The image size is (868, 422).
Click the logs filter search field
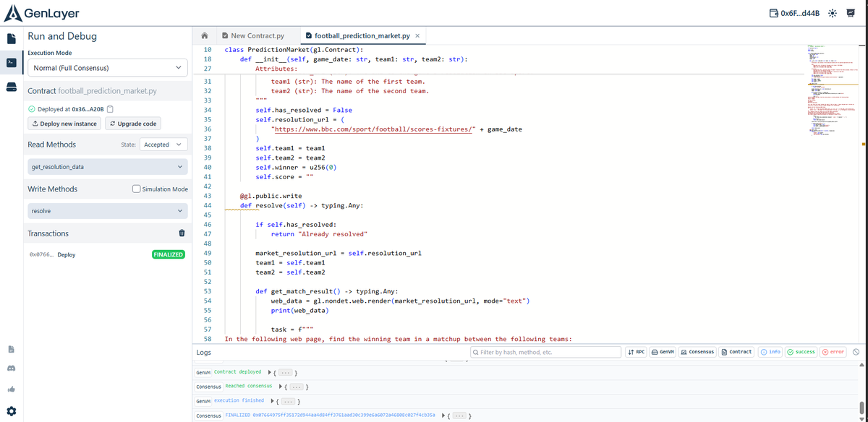(544, 352)
